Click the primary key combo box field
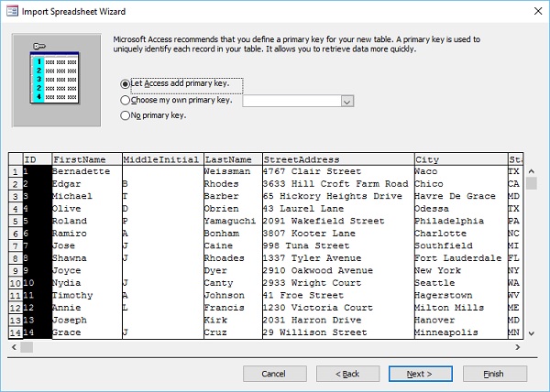The image size is (550, 392). 291,102
